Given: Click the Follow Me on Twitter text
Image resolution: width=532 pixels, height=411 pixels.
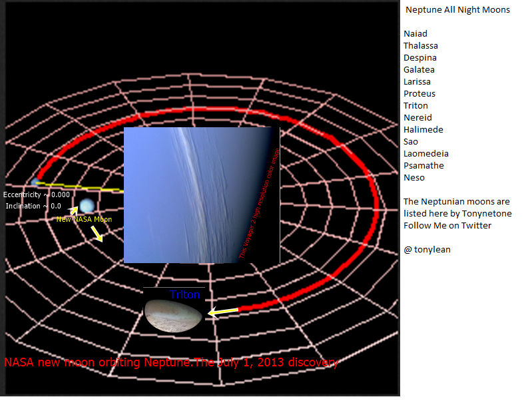Looking at the screenshot, I should (x=447, y=226).
